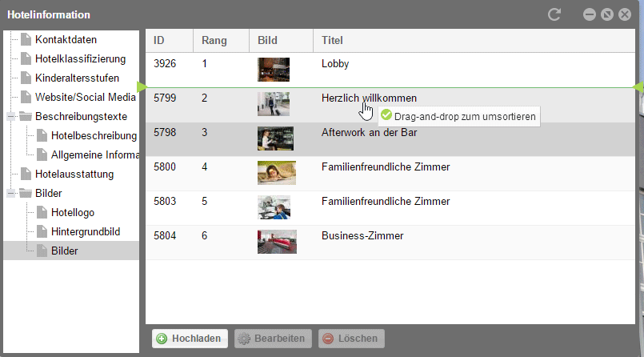This screenshot has width=644, height=357.
Task: Click the Löschen delete button
Action: [351, 339]
